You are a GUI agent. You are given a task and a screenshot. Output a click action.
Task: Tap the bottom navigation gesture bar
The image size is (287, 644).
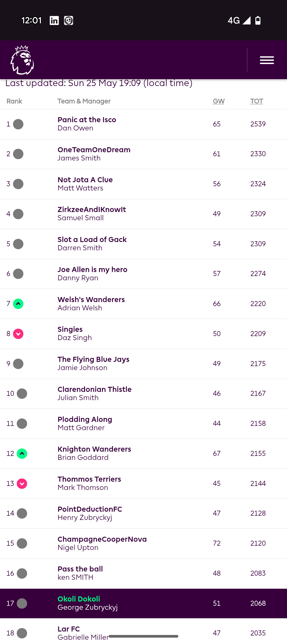[143, 636]
